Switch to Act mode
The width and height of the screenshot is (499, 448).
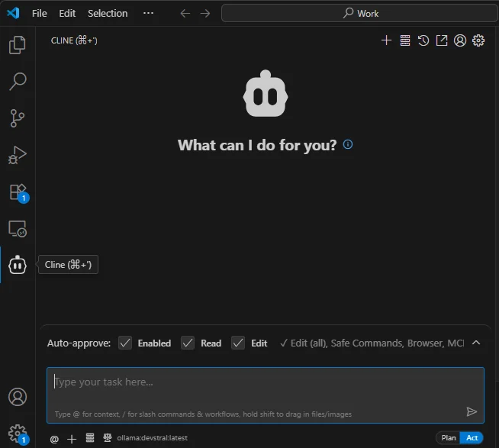pos(472,438)
